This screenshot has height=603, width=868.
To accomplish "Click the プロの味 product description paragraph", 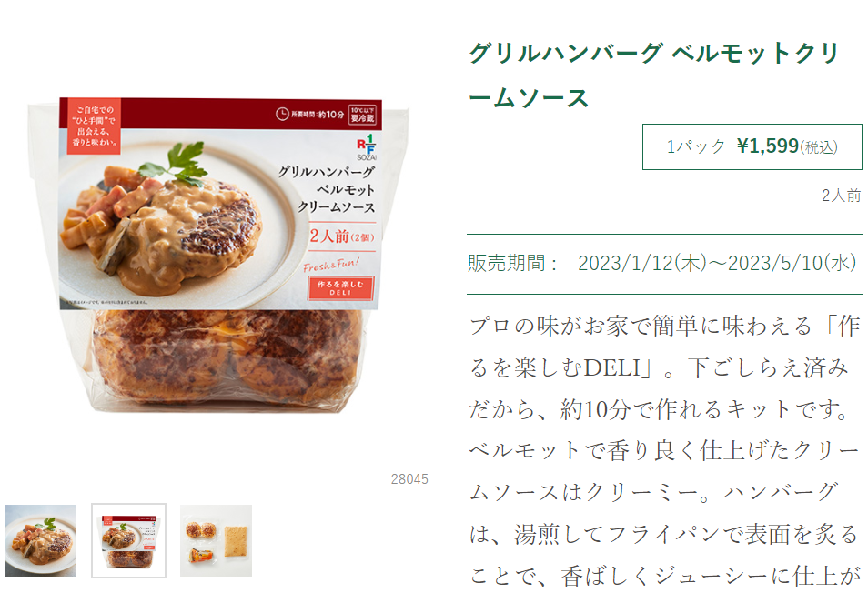I will (664, 451).
